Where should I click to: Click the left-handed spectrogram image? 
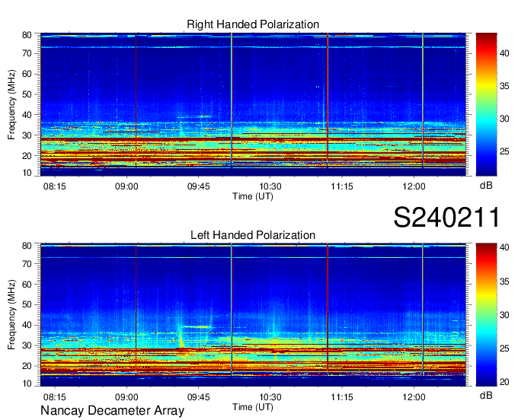pyautogui.click(x=253, y=315)
